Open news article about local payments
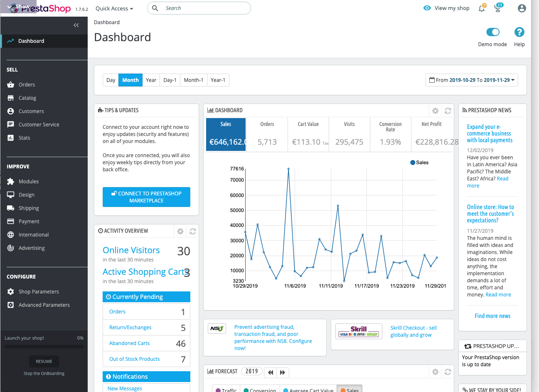The width and height of the screenshot is (539, 392). 490,133
